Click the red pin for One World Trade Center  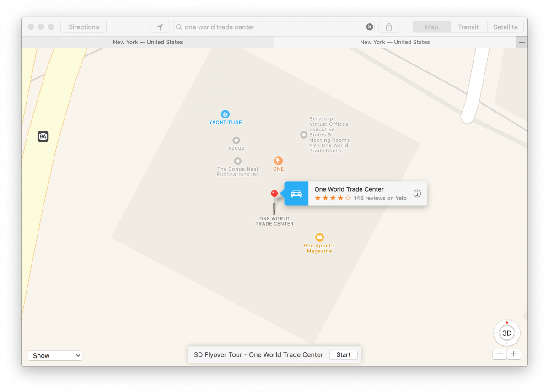point(274,193)
